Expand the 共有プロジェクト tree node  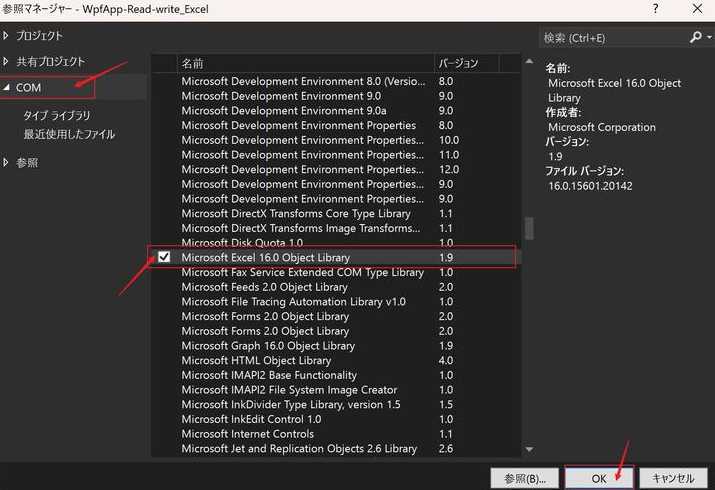click(6, 61)
